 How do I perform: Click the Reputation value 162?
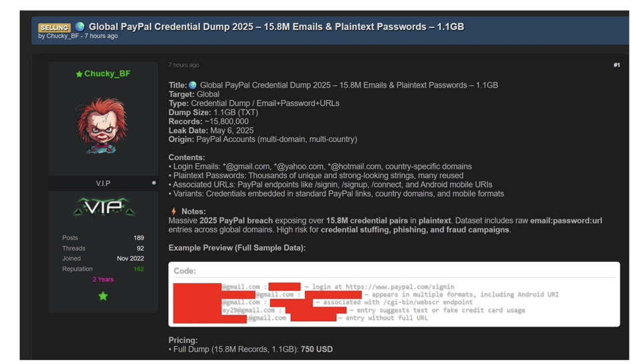point(139,269)
